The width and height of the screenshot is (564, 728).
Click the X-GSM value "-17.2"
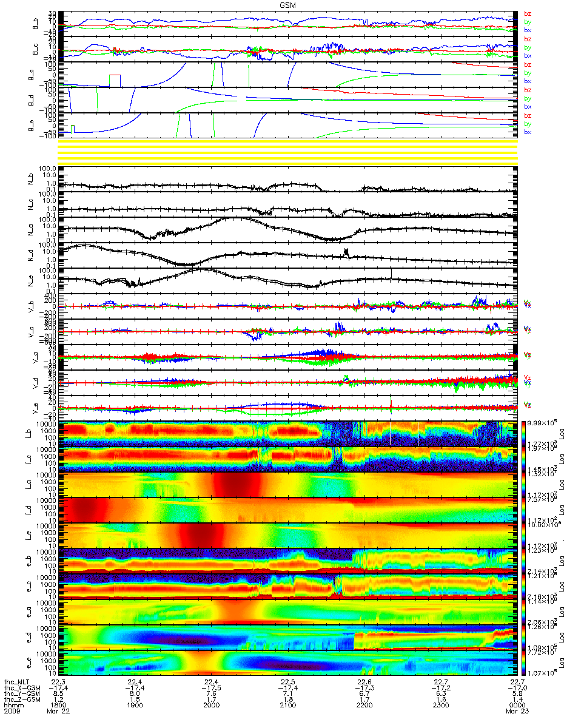[440, 689]
